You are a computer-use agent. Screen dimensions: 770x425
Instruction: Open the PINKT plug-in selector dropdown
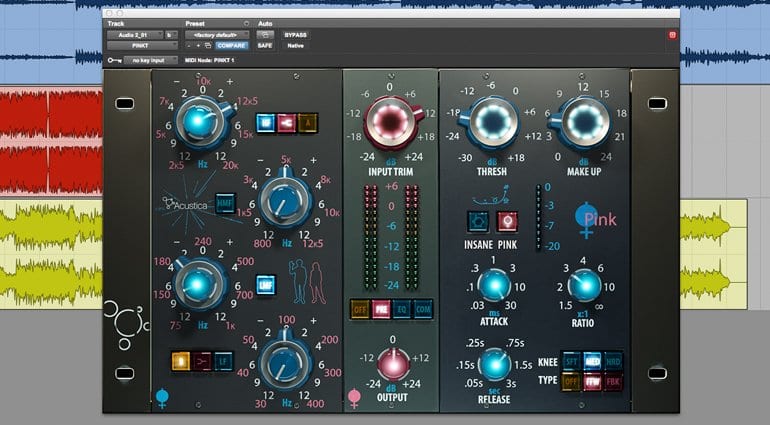point(142,46)
